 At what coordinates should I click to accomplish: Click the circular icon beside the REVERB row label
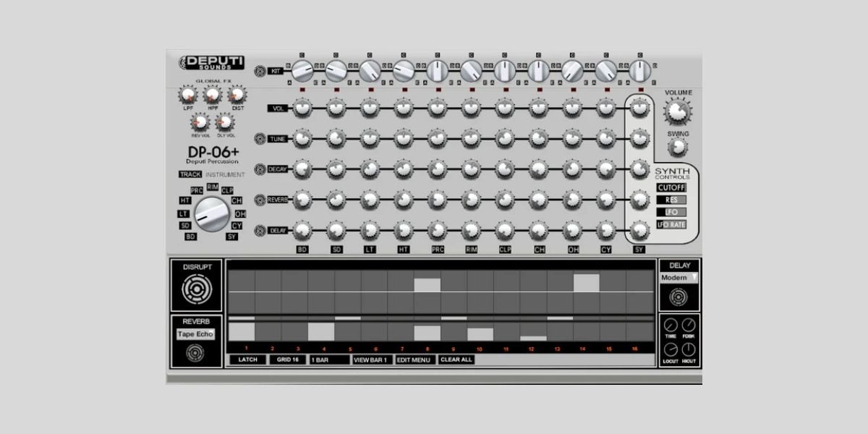point(260,199)
